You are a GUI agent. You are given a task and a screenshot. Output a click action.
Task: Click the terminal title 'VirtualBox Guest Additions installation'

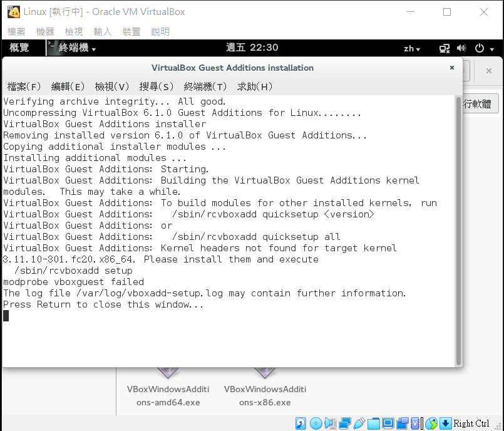[232, 68]
